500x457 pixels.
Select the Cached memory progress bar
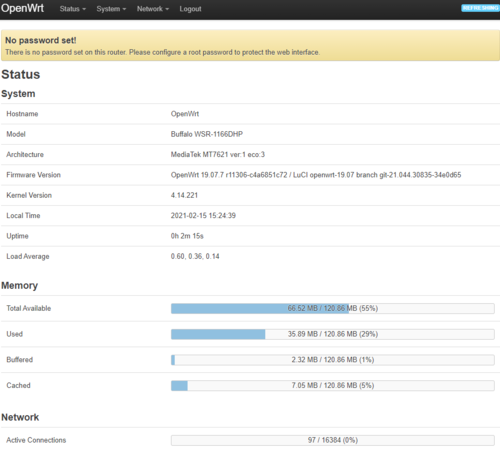pyautogui.click(x=333, y=385)
